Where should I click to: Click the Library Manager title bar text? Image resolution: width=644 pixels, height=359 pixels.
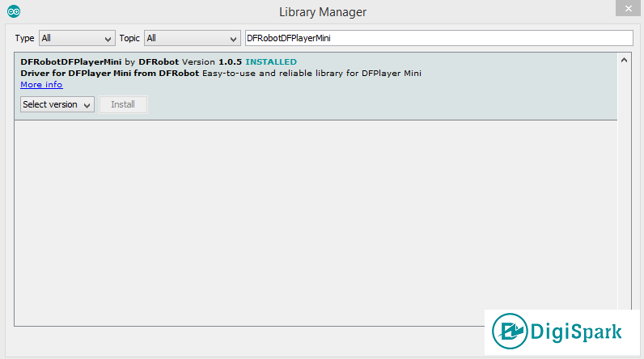coord(322,12)
